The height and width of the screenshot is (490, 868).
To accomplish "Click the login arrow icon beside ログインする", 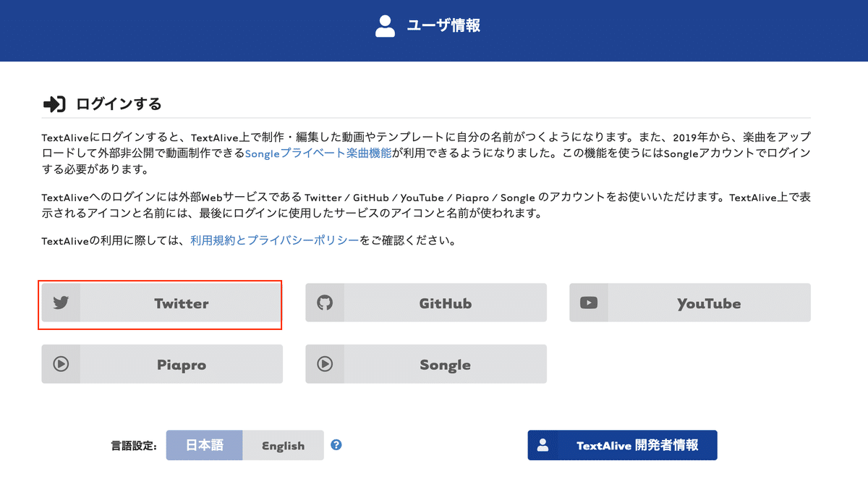I will point(54,104).
